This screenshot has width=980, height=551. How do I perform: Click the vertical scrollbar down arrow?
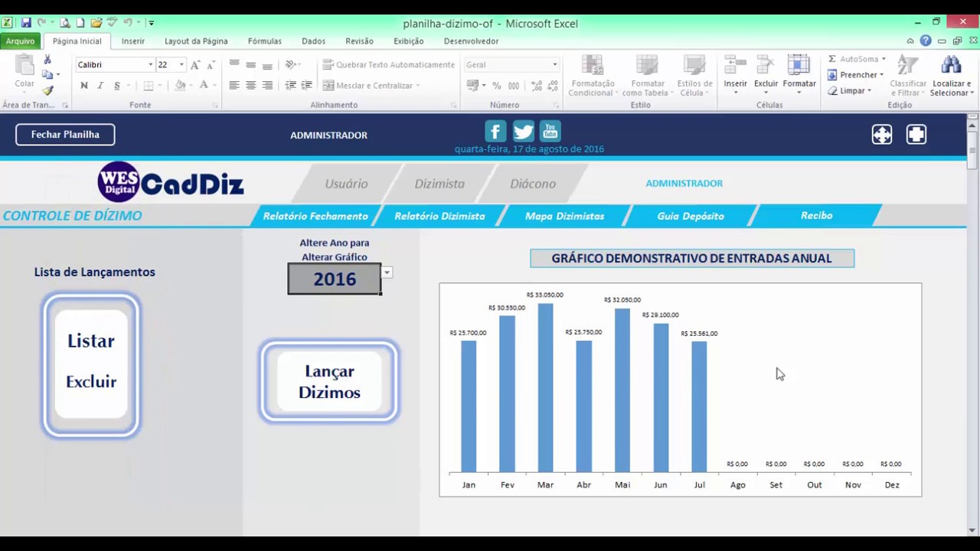click(973, 530)
